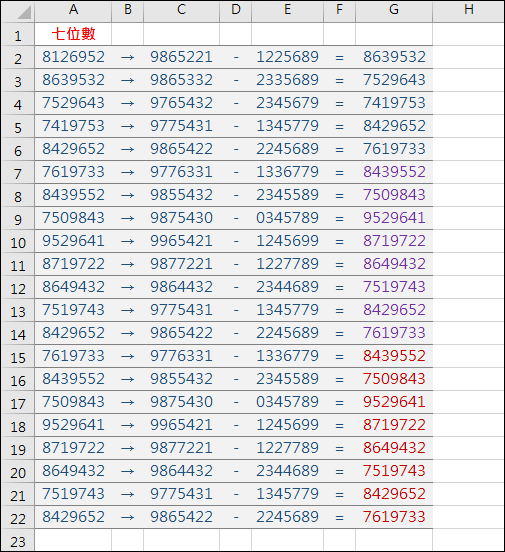The image size is (505, 552).
Task: Click cell E22 containing 2245689
Action: pyautogui.click(x=287, y=517)
